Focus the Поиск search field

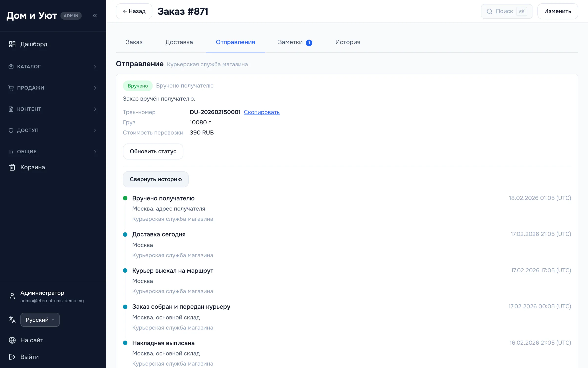506,11
